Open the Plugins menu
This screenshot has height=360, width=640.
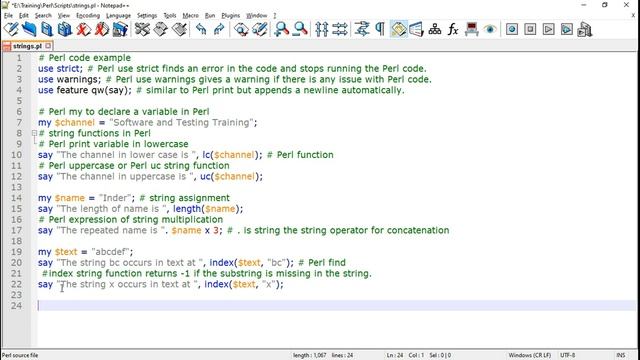tap(231, 16)
